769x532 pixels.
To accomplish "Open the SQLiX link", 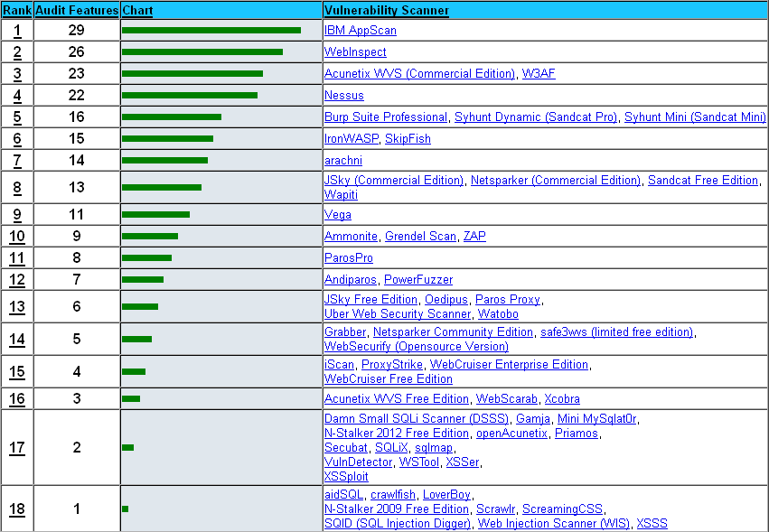I will click(x=391, y=448).
